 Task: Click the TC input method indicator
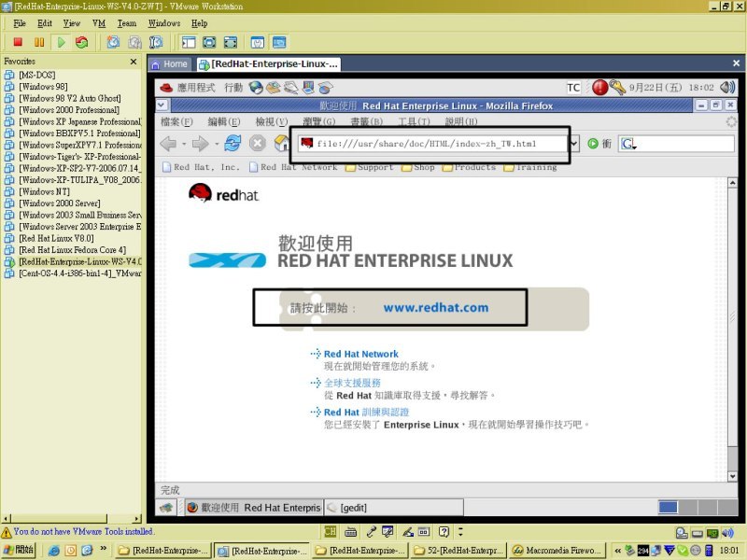pyautogui.click(x=573, y=88)
